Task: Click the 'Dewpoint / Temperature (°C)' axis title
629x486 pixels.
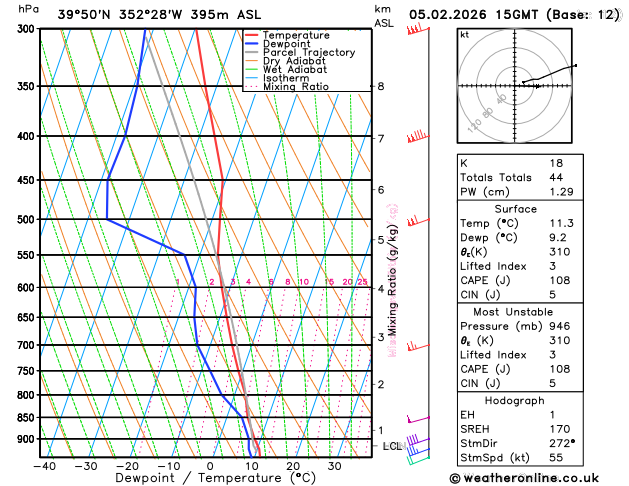Action: click(x=215, y=478)
